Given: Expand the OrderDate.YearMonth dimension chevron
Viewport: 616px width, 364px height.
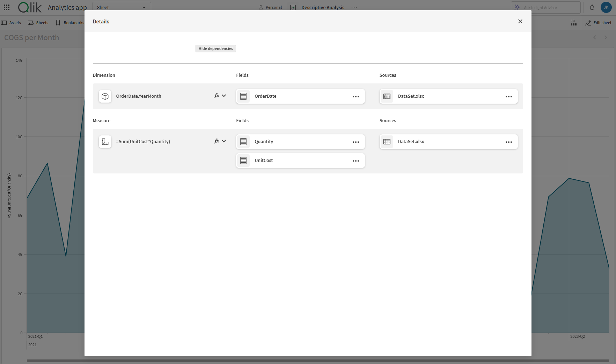Looking at the screenshot, I should (x=224, y=95).
